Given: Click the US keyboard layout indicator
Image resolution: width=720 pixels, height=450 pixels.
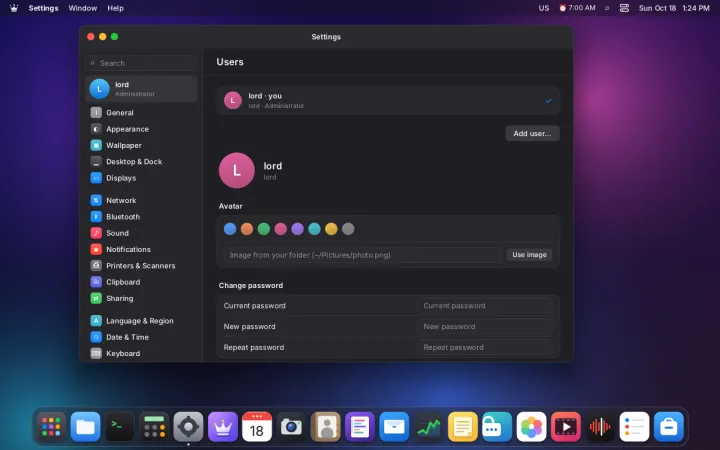Looking at the screenshot, I should click(544, 8).
